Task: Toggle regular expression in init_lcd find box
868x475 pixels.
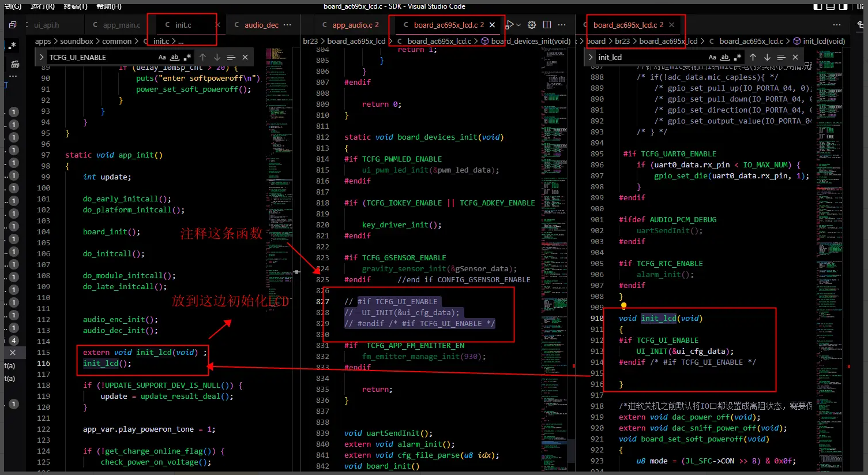Action: coord(737,57)
